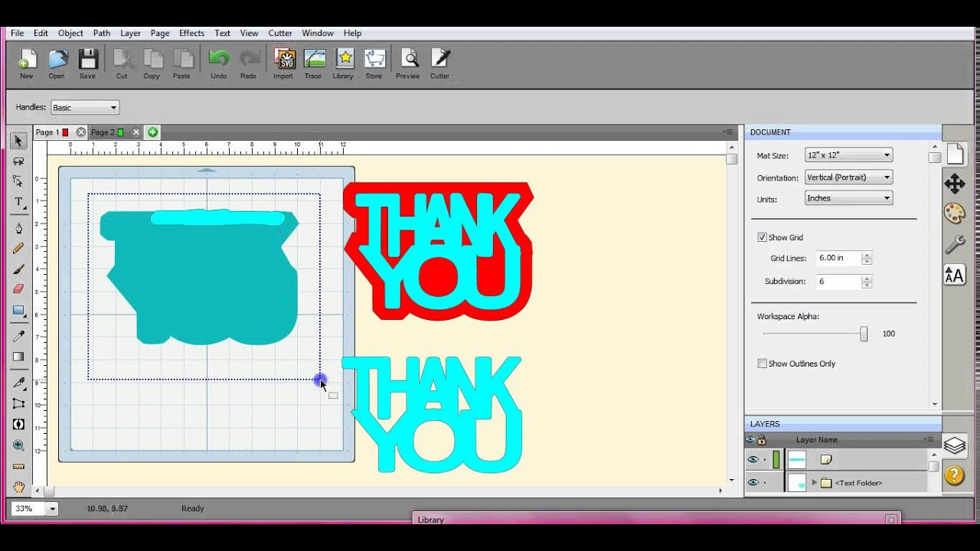Open the Mat Size dropdown
980x551 pixels.
click(x=849, y=155)
